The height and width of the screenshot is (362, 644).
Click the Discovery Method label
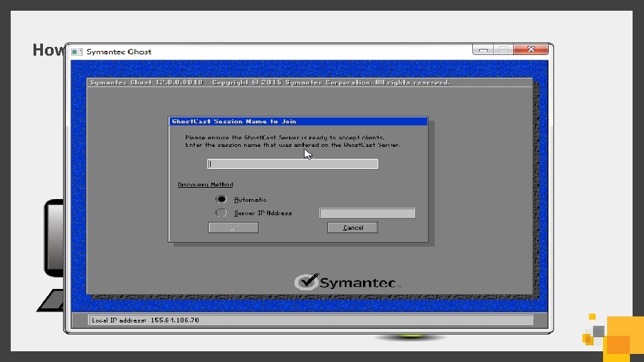pos(205,185)
